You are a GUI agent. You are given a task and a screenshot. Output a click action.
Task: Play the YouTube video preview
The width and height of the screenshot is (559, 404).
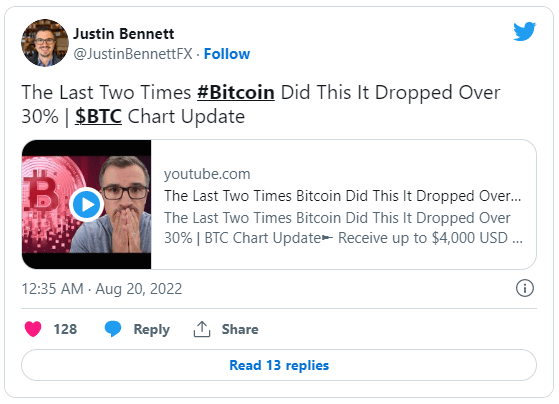87,204
